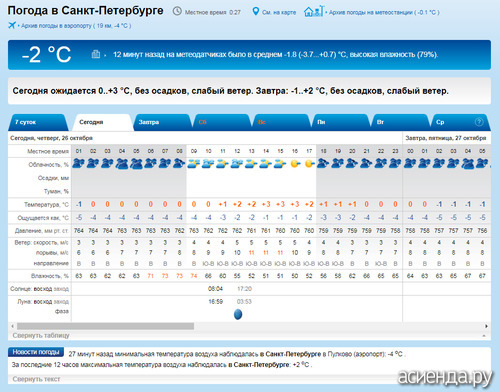500x392 pixels.
Task: Click the sun icon in the hour 17 column
Action: coord(309,164)
